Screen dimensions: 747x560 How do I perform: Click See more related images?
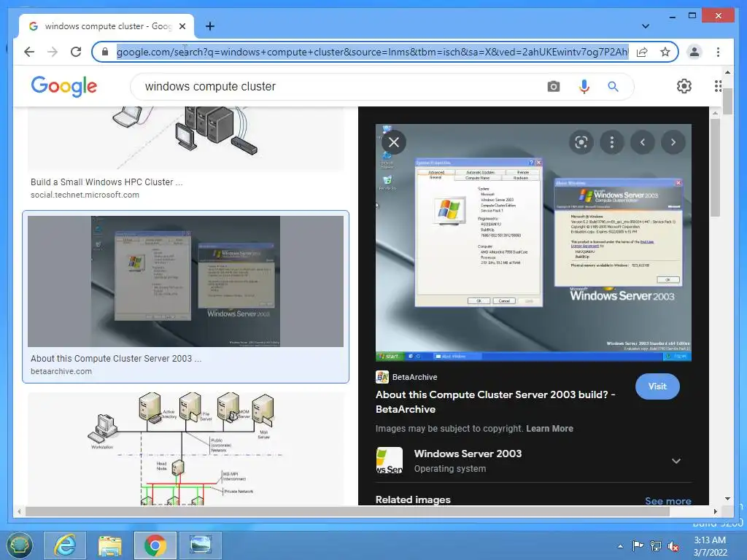click(x=668, y=500)
